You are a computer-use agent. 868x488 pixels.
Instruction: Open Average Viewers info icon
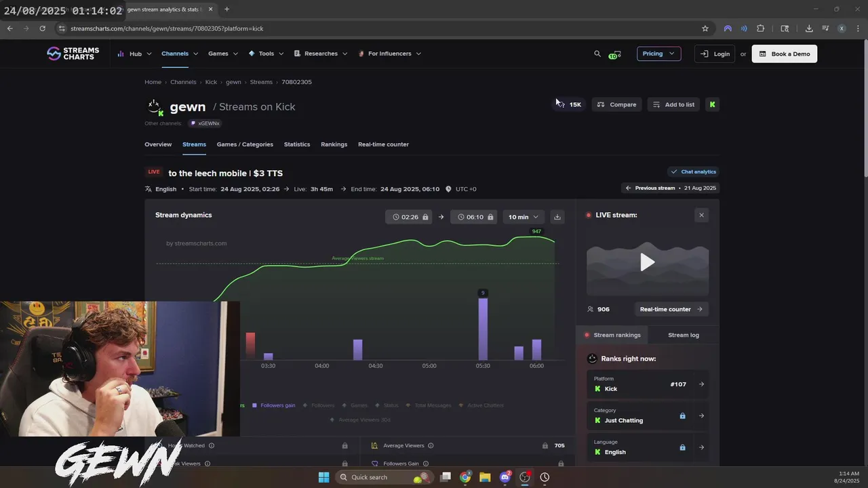(x=431, y=446)
